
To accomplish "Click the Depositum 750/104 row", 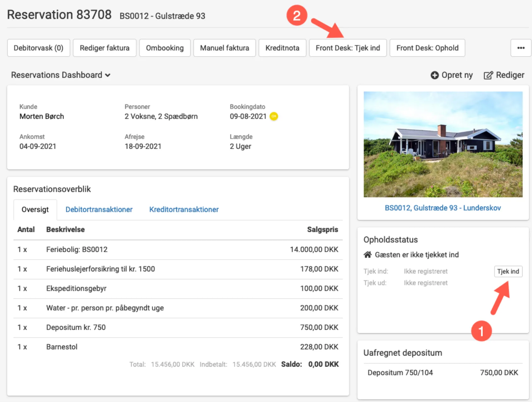I will 442,373.
